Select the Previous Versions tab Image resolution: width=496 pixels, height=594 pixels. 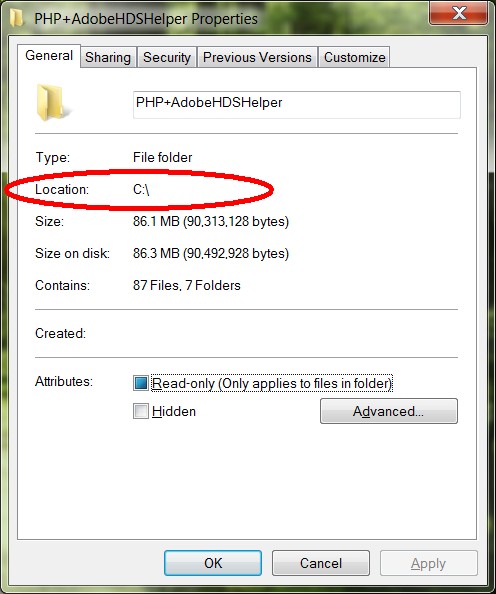coord(257,58)
